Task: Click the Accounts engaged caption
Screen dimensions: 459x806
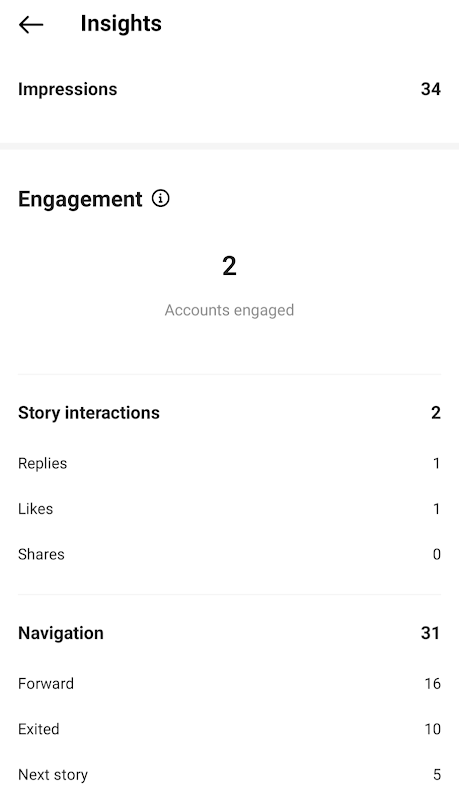Action: pos(229,310)
